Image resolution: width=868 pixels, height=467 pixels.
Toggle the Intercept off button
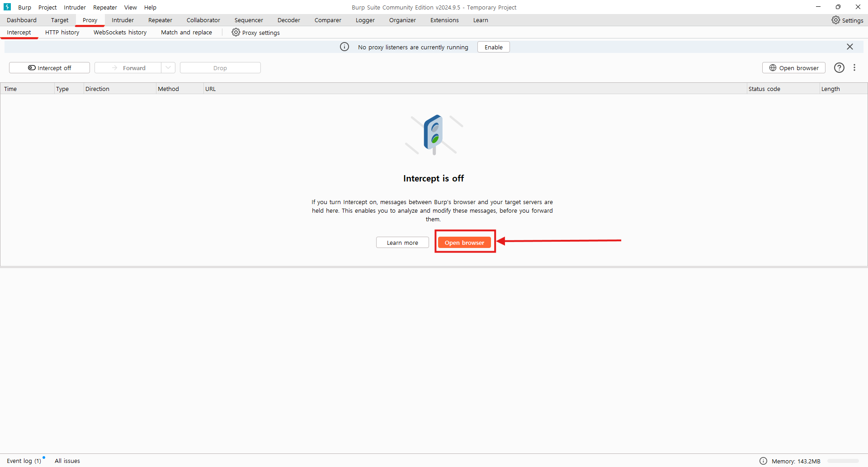49,68
